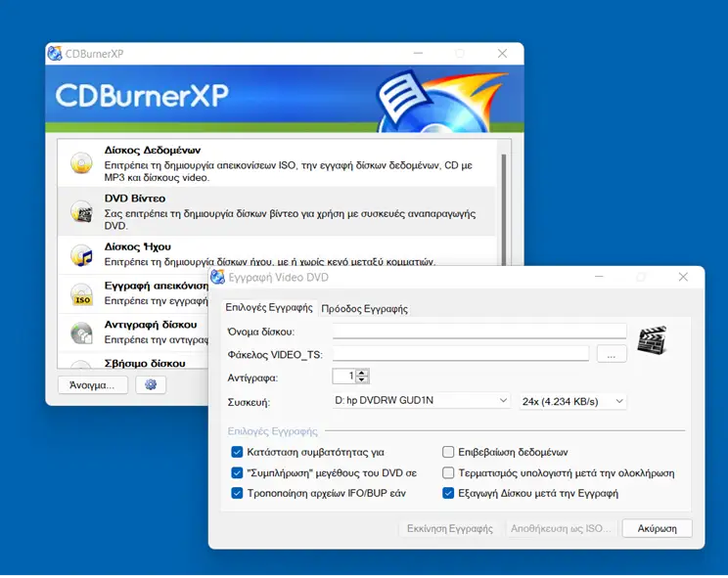
Task: Click the Αντιγραφή δίσκου disc icon
Action: click(82, 333)
